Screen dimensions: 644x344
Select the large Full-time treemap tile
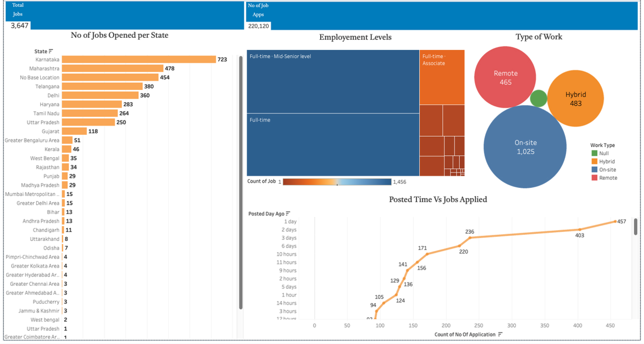point(333,145)
